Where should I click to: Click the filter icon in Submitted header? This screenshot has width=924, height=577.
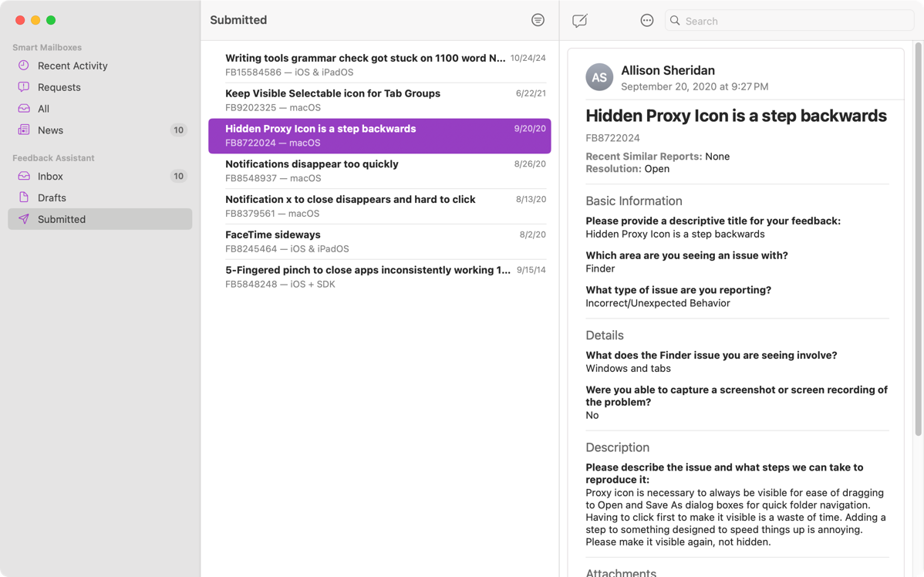tap(538, 20)
